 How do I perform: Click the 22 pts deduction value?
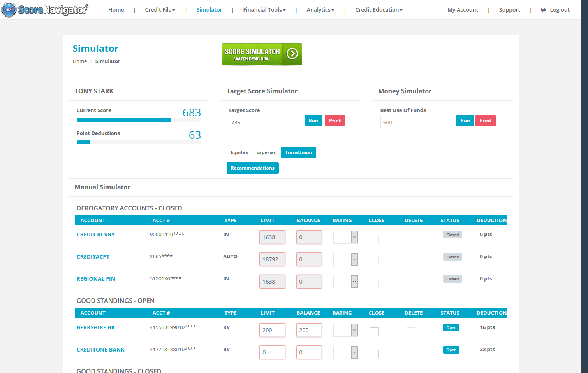click(x=487, y=350)
